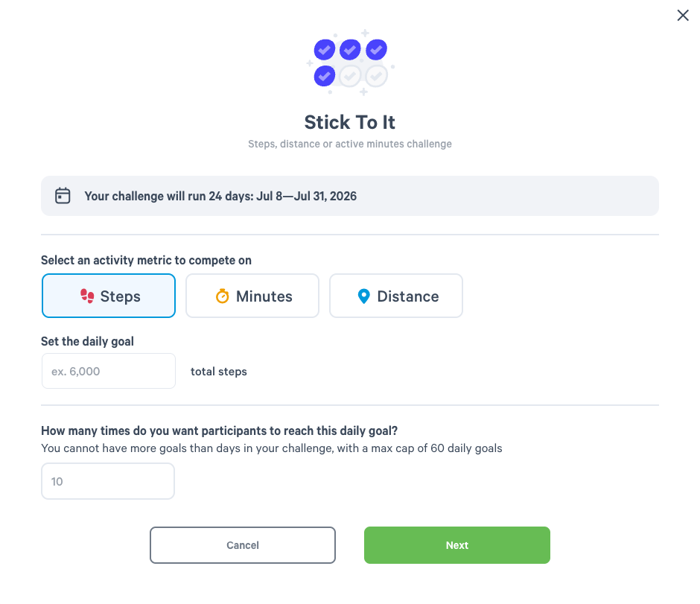Viewport: 700px width, 604px height.
Task: Click the challenge date range banner text
Action: point(220,196)
